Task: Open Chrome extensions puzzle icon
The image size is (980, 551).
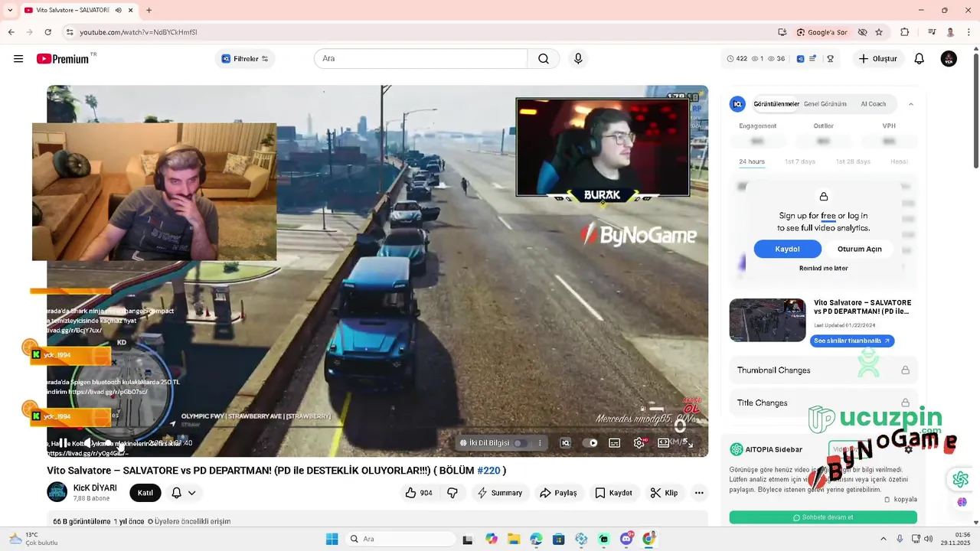Action: point(904,32)
